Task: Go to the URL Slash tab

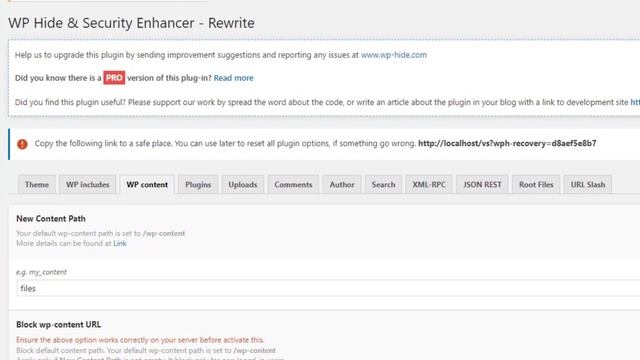Action: [x=588, y=184]
